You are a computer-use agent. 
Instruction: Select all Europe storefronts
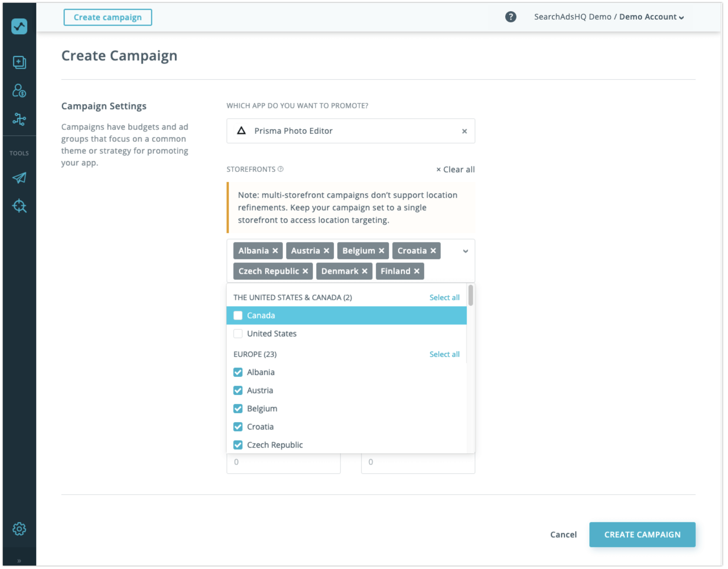click(x=444, y=353)
